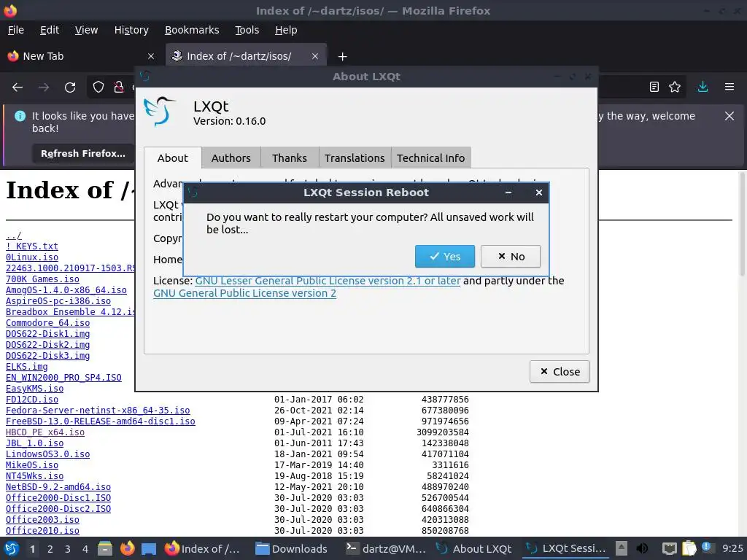Open Firefox Tools menu
Screen dimensions: 747x560
coord(247,30)
